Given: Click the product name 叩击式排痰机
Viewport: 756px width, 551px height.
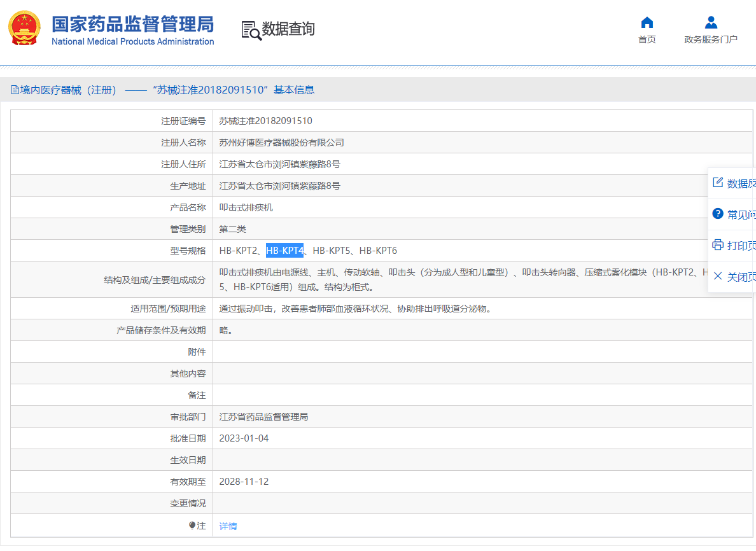Looking at the screenshot, I should click(246, 207).
